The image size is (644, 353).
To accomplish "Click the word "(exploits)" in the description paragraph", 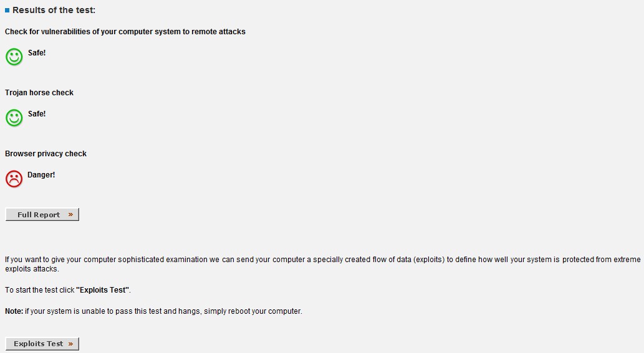I will (429, 260).
